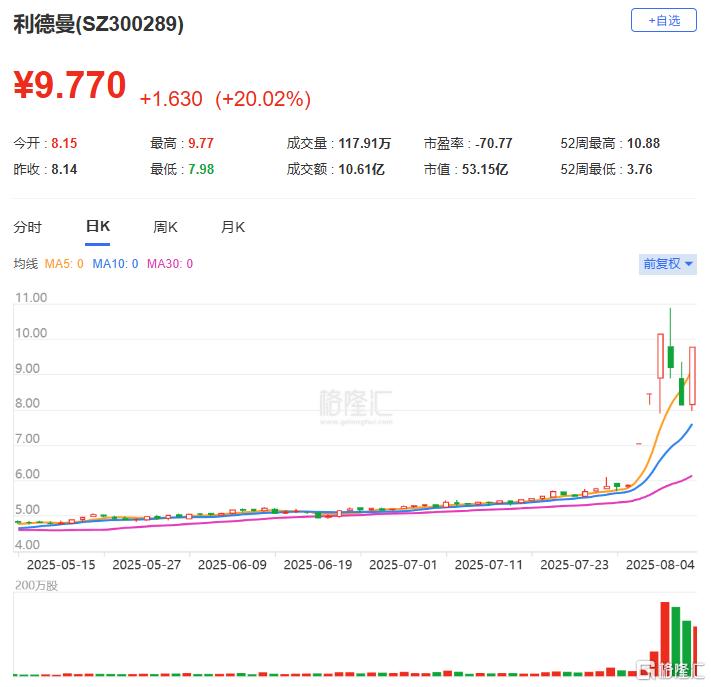The width and height of the screenshot is (711, 687).
Task: Click the 2025-08-04 date axis label
Action: [x=660, y=565]
